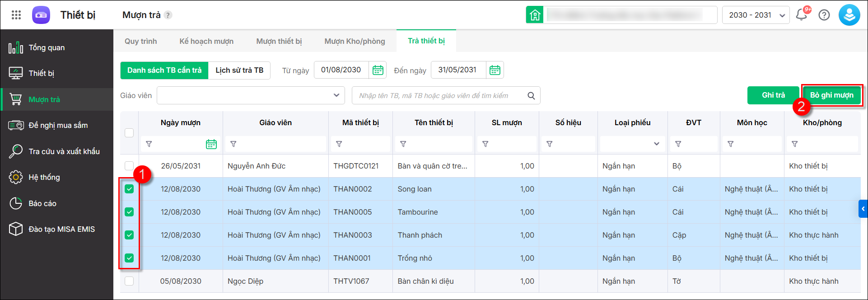Image resolution: width=868 pixels, height=300 pixels.
Task: Select the Trả thiết bị tab
Action: point(426,41)
